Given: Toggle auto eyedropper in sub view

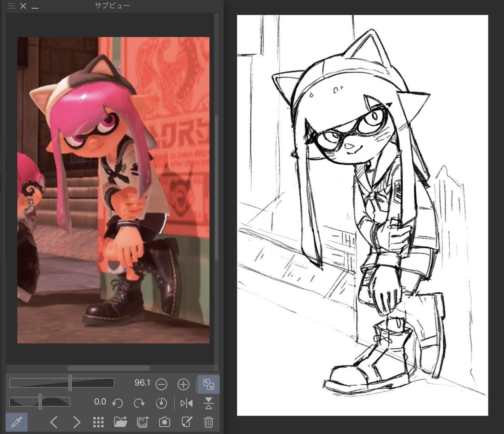Looking at the screenshot, I should click(x=17, y=422).
